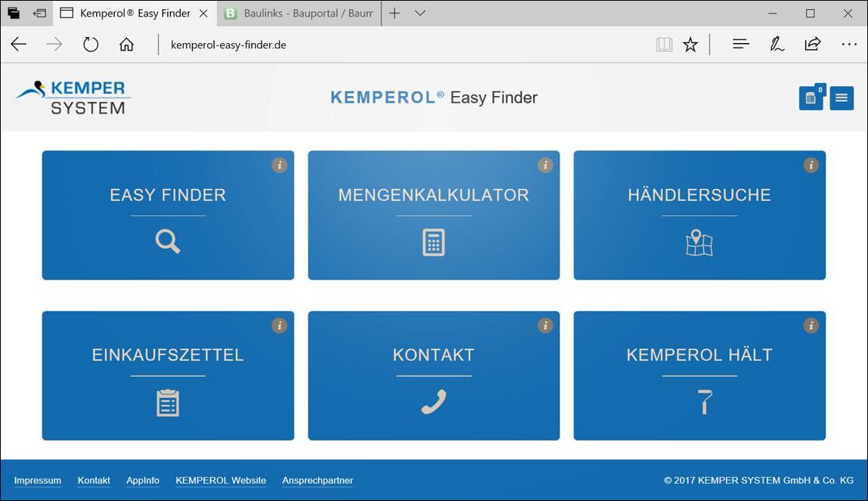
Task: Set these tabs aside
Action: [39, 14]
